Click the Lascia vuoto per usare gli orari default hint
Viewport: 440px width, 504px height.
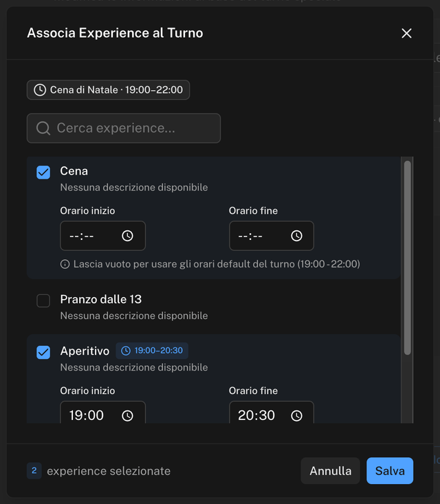[x=217, y=264]
